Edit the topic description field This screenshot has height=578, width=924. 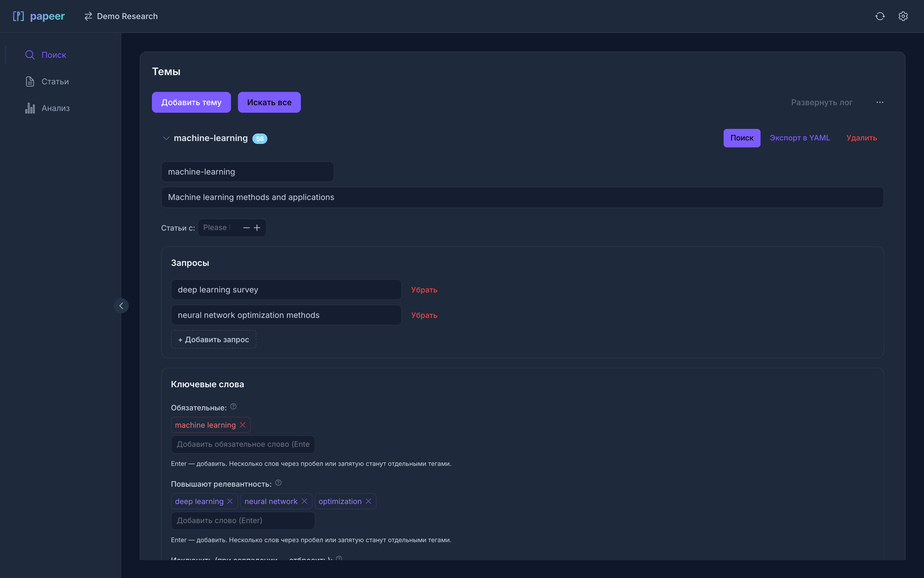pyautogui.click(x=522, y=197)
